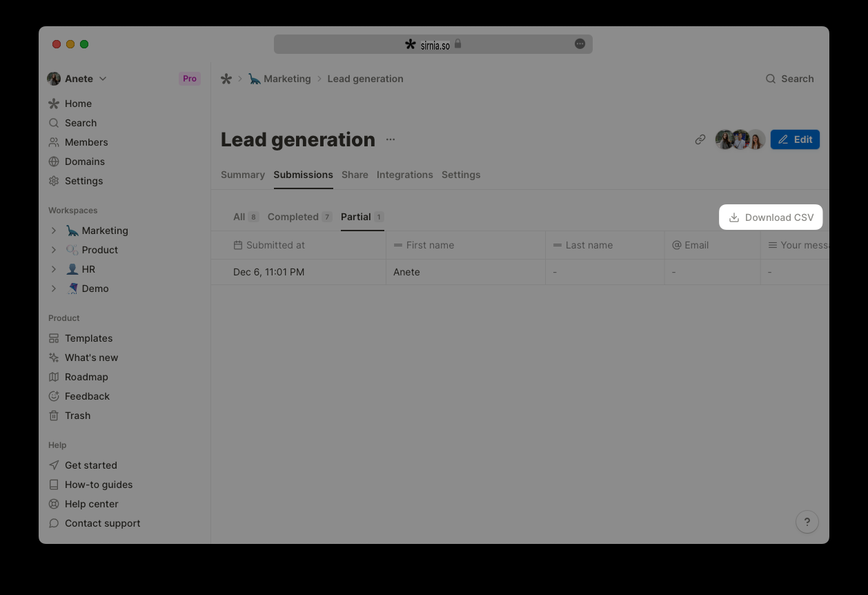The image size is (868, 595).
Task: Select the Submissions tab
Action: tap(303, 175)
